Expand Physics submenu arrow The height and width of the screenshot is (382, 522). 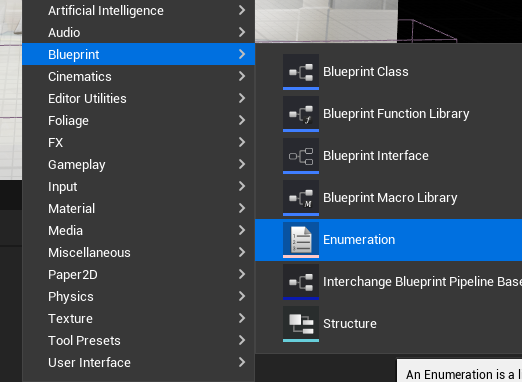242,296
